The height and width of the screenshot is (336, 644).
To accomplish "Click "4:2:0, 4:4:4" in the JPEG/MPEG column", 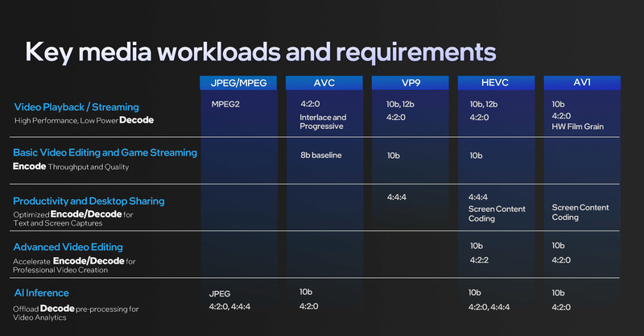I will [229, 306].
